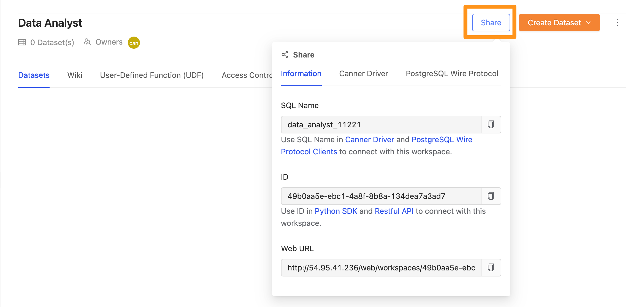
Task: Click the 'Web URL' label
Action: (x=297, y=249)
